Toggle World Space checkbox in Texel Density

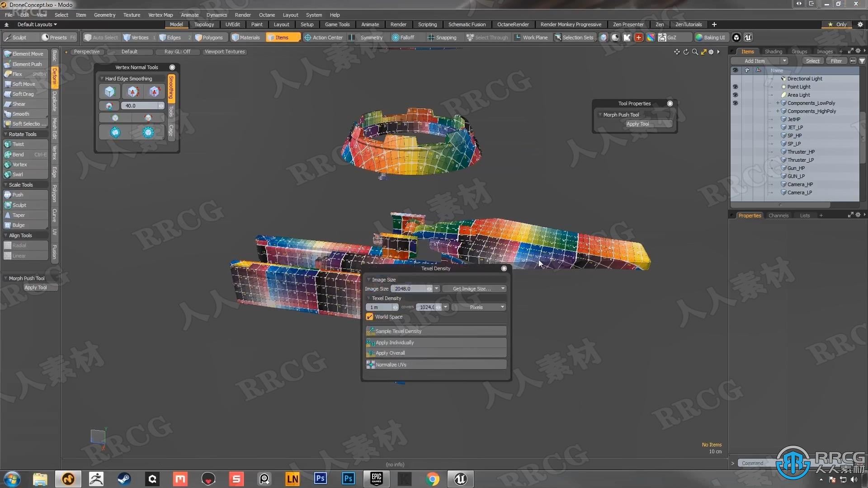point(370,316)
